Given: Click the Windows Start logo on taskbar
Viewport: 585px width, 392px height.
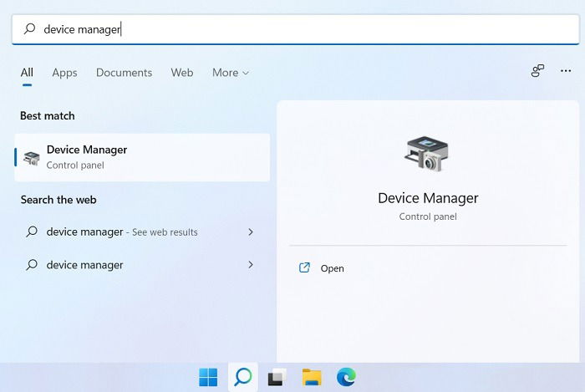Looking at the screenshot, I should coord(208,377).
